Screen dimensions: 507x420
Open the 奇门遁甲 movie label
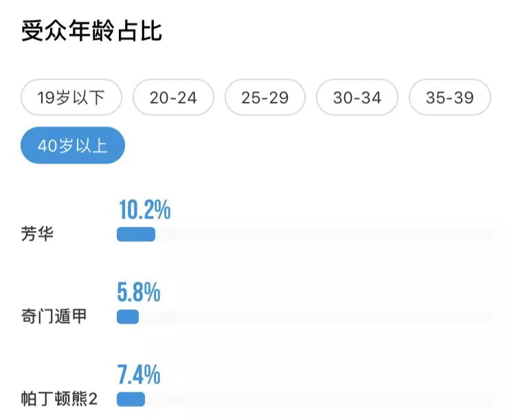[54, 316]
